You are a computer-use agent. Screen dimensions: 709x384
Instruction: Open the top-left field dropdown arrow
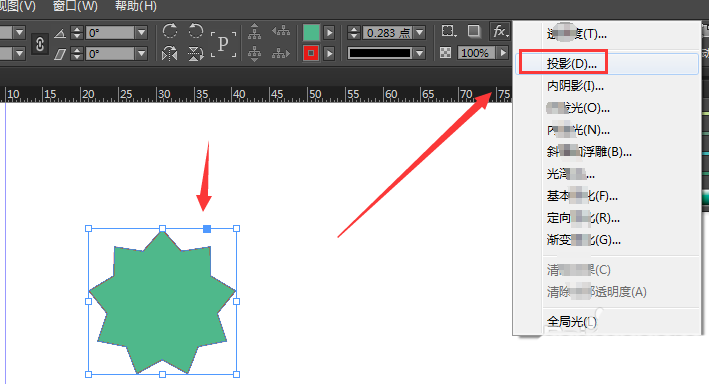click(19, 33)
